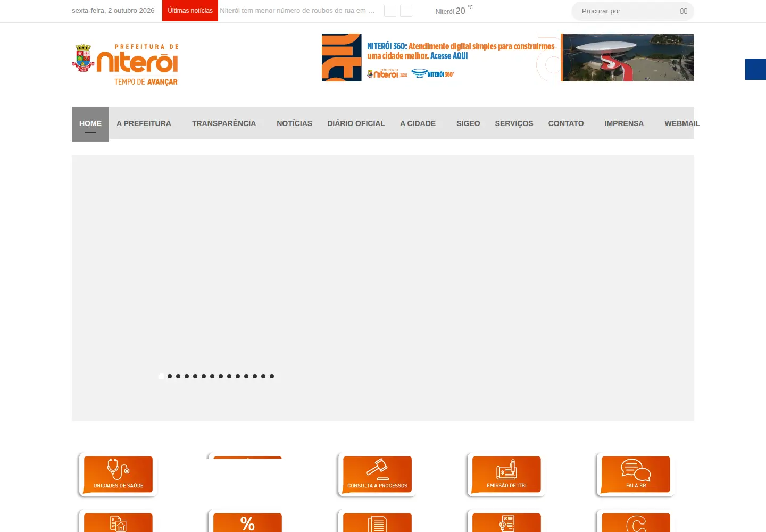This screenshot has height=532, width=766.
Task: Click the Últimas notícias red label
Action: tap(190, 11)
